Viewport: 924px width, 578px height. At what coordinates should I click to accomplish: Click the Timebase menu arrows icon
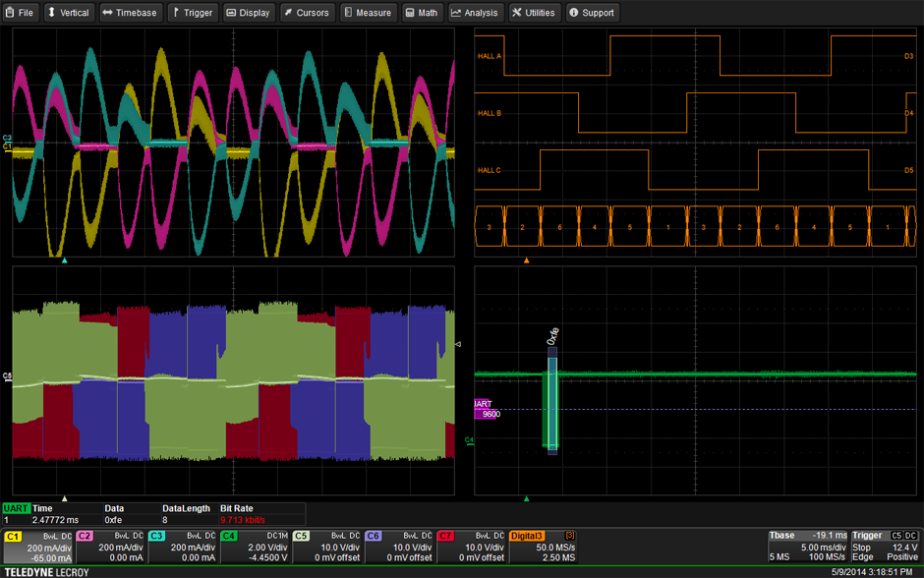(106, 13)
